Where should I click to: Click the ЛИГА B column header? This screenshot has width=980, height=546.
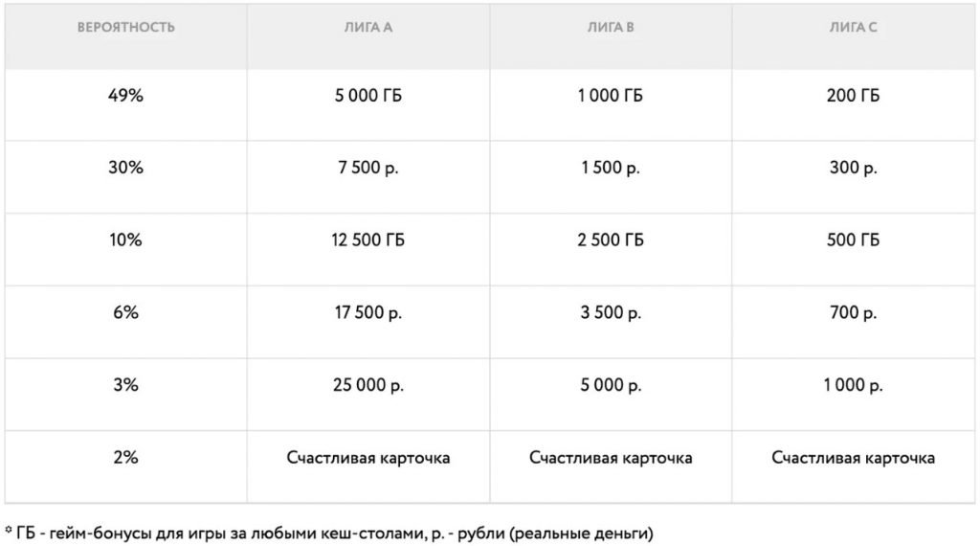pyautogui.click(x=611, y=27)
